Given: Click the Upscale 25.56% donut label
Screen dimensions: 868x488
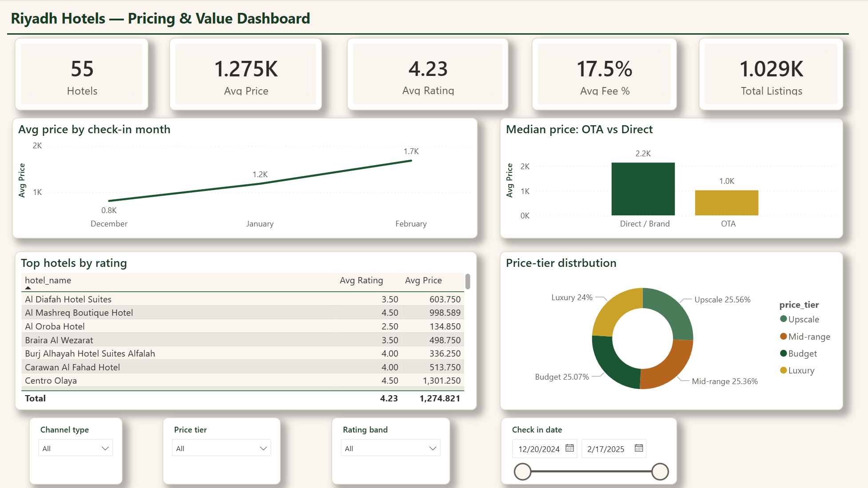Looking at the screenshot, I should [722, 300].
